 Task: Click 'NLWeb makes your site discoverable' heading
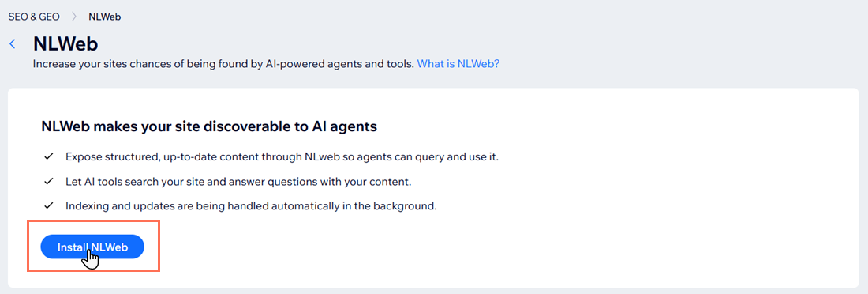[x=209, y=126]
